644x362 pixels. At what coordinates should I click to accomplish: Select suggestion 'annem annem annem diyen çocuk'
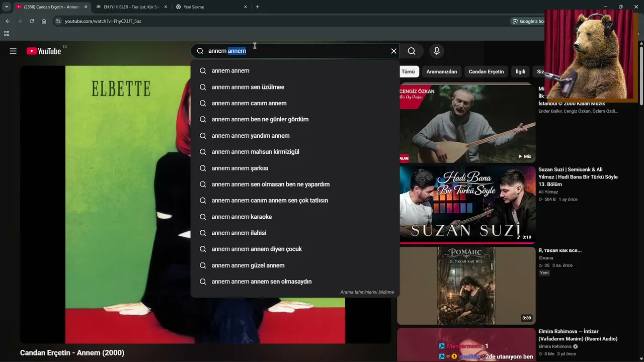[295, 249]
